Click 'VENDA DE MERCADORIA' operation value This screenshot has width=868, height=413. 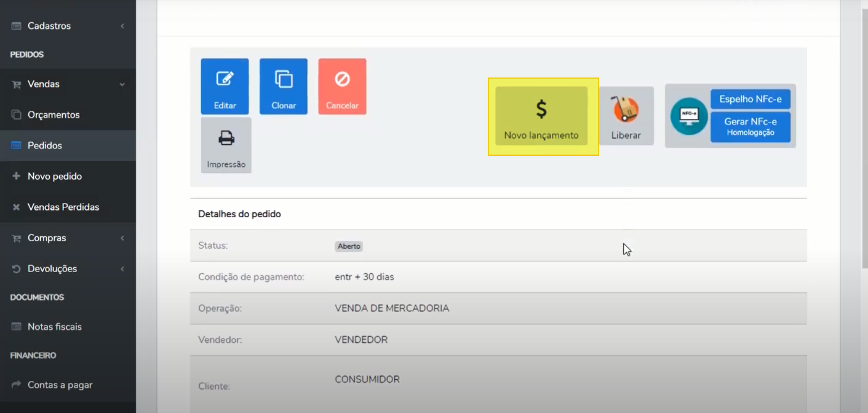click(392, 308)
